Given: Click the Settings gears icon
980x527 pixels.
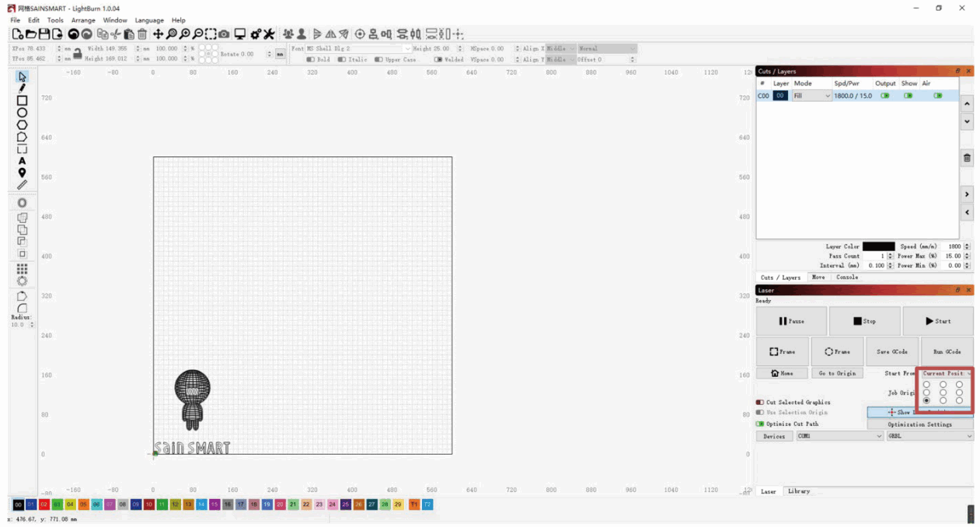Looking at the screenshot, I should coord(255,34).
